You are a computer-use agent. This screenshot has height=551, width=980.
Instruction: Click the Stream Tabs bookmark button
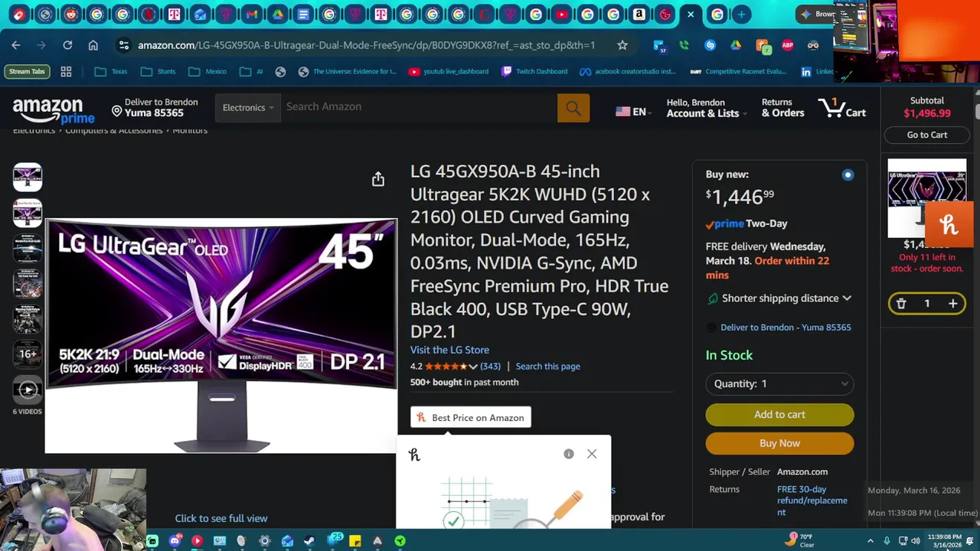tap(27, 71)
